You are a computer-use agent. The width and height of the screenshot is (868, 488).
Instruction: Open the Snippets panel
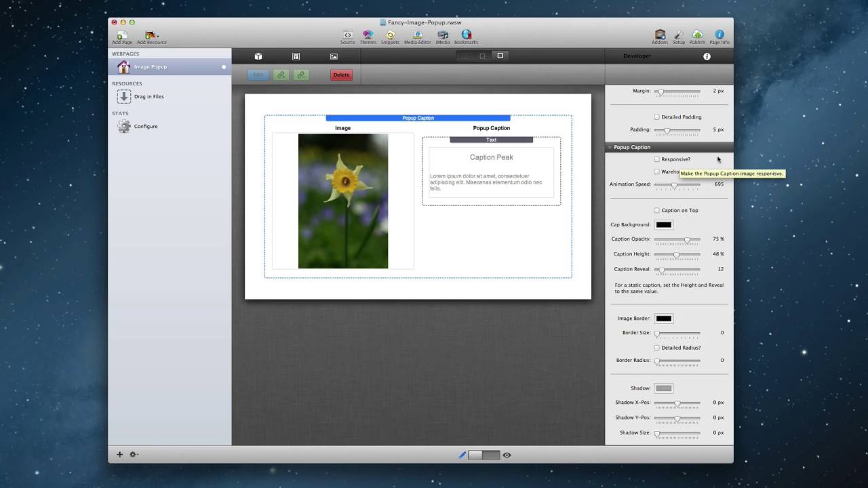click(x=390, y=35)
